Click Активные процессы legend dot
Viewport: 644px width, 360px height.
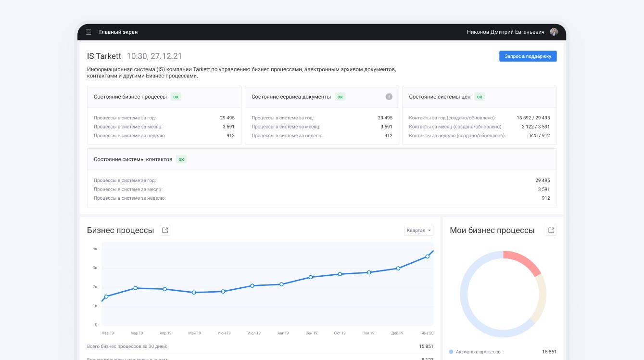(x=451, y=352)
